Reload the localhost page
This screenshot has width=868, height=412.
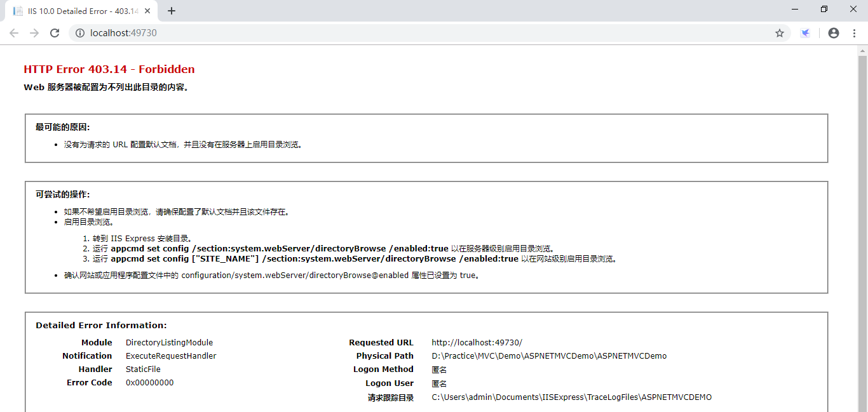click(x=55, y=33)
